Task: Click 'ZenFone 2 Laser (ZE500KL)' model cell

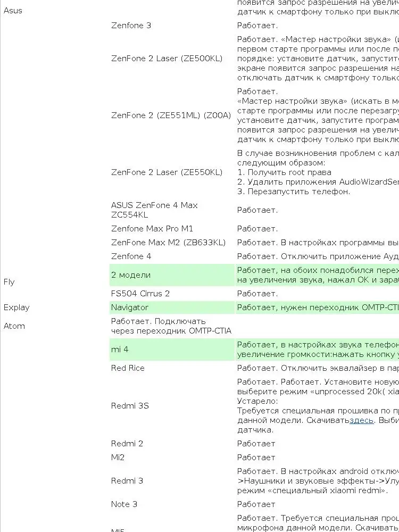Action: [167, 59]
